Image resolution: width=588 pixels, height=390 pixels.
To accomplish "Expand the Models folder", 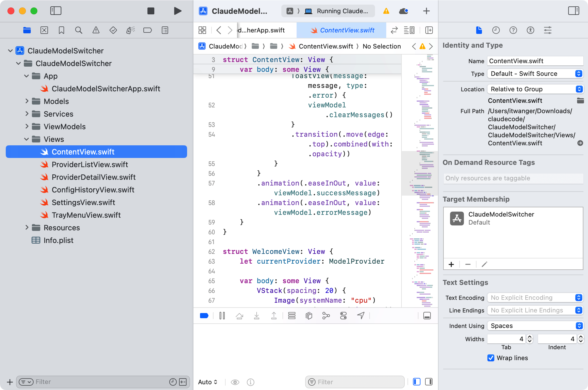I will click(27, 101).
